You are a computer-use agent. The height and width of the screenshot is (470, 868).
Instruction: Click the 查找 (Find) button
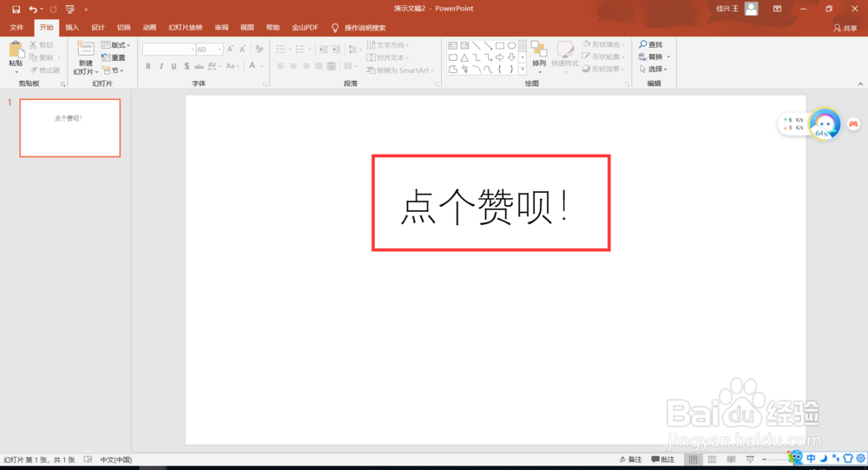click(651, 44)
